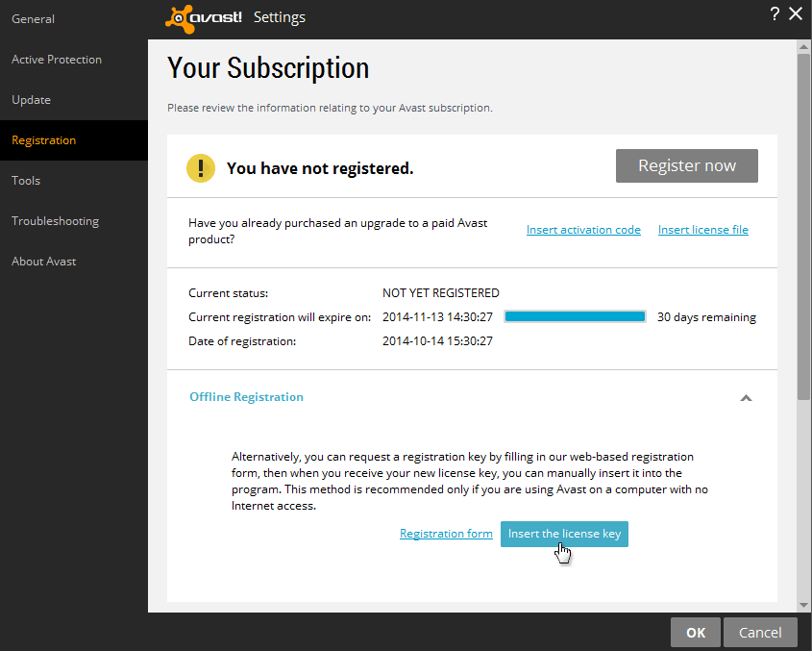Open the Registration form link
This screenshot has height=651, width=812.
click(446, 534)
